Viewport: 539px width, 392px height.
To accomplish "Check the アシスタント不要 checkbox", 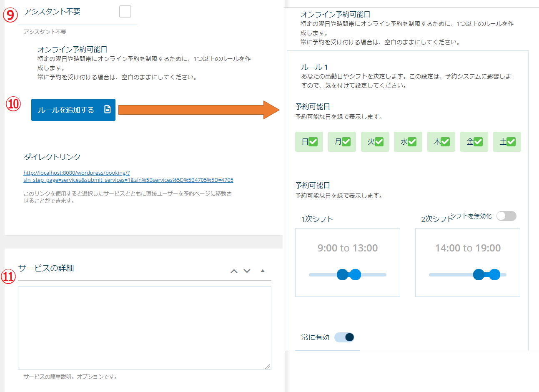I will tap(125, 12).
